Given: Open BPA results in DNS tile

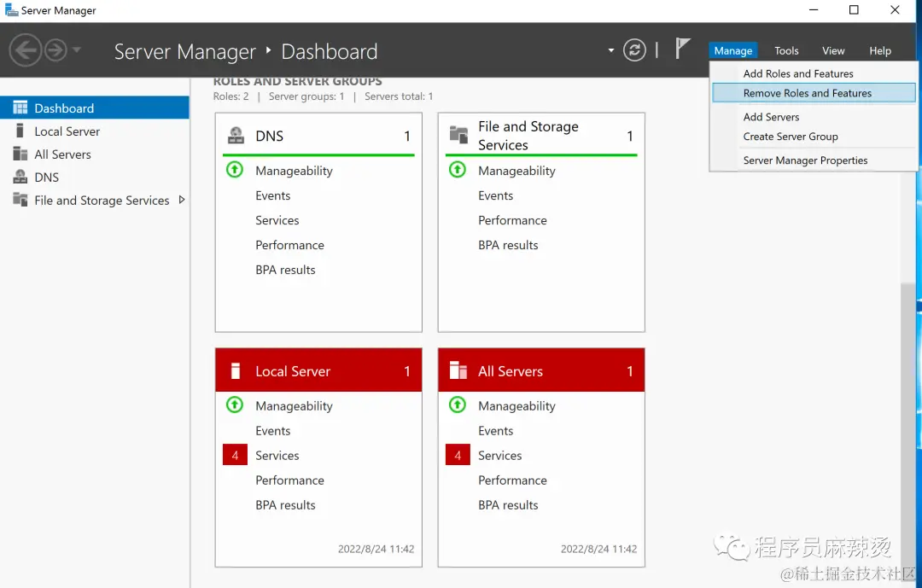Looking at the screenshot, I should (285, 270).
